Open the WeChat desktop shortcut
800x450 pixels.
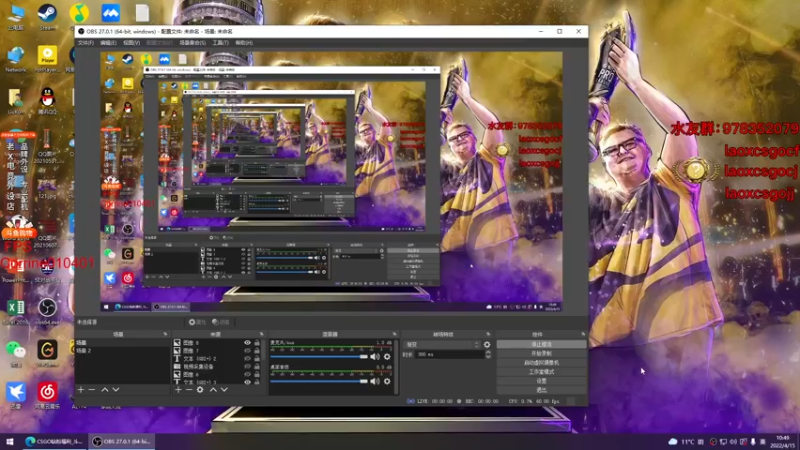coord(16,354)
